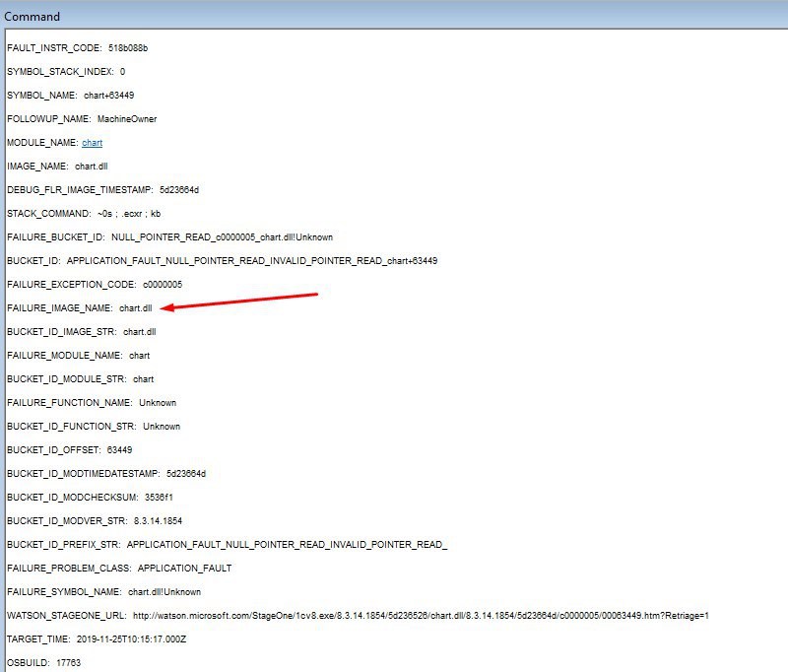Click FAILURE_PROBLEM_CLASS value APPLICATION_FAULT

click(x=185, y=568)
